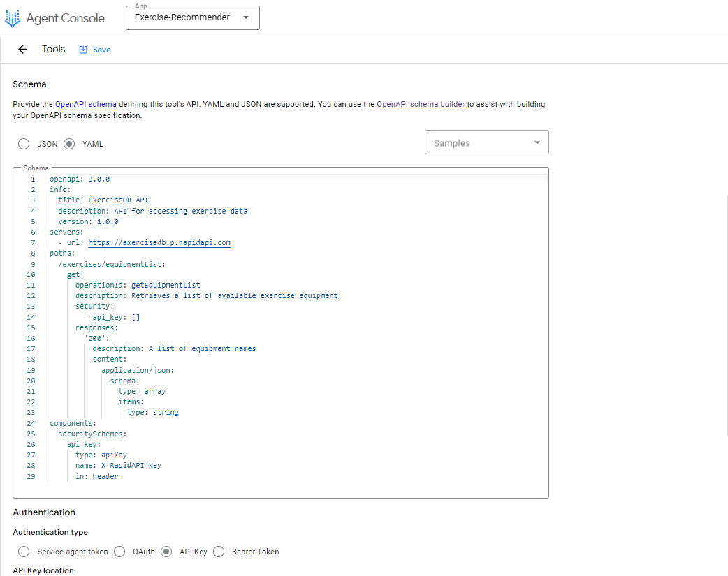This screenshot has height=576, width=728.
Task: Click 'description: API for accessing exercise data'
Action: tap(153, 211)
